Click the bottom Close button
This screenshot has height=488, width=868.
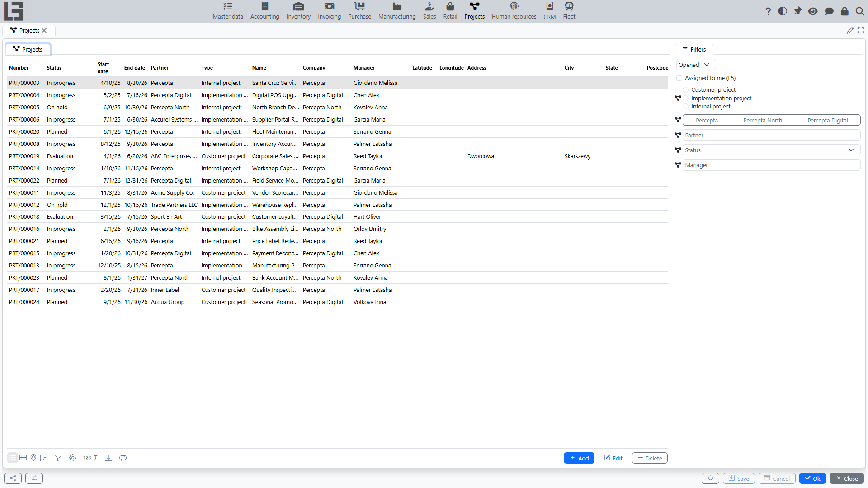847,479
